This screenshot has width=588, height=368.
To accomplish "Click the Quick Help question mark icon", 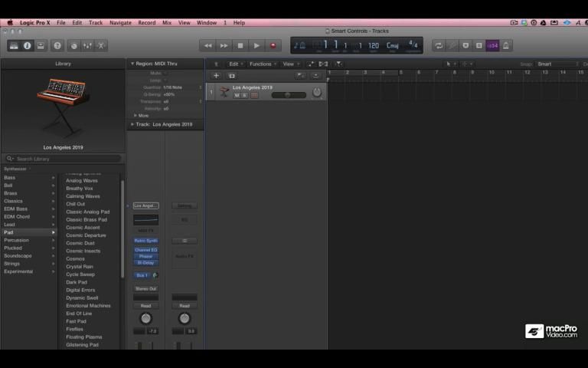I will point(57,46).
